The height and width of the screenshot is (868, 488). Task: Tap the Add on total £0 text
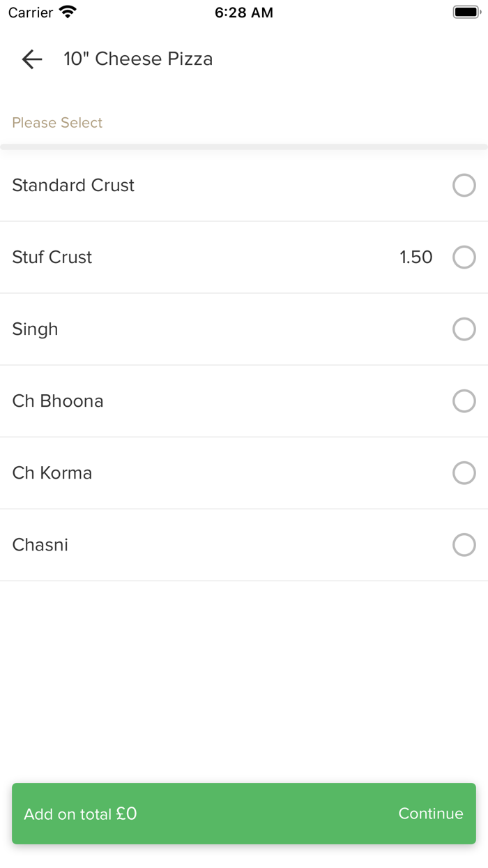click(80, 814)
